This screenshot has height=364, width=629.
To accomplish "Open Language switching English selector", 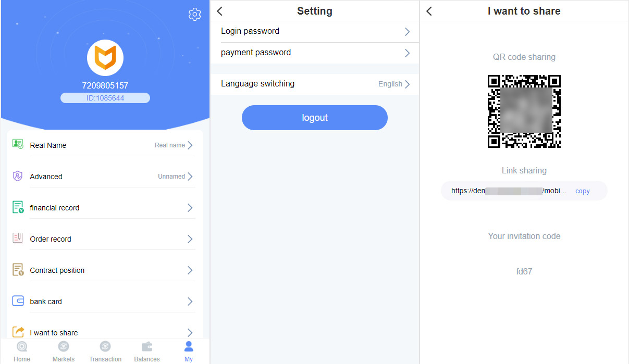I will 394,84.
